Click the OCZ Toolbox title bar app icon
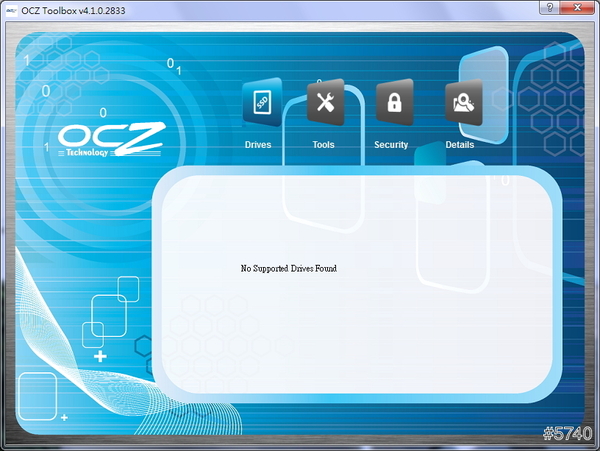Viewport: 600px width, 451px height. [11, 11]
